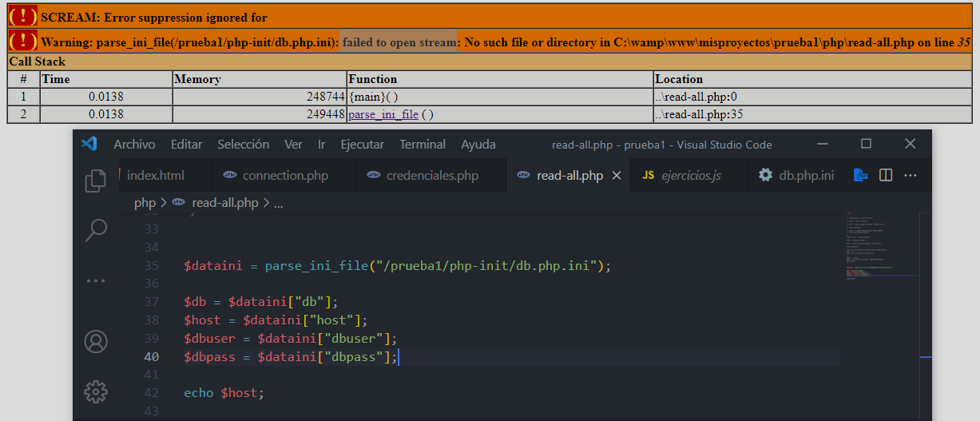
Task: Show additional views ellipsis in activity bar
Action: [95, 281]
